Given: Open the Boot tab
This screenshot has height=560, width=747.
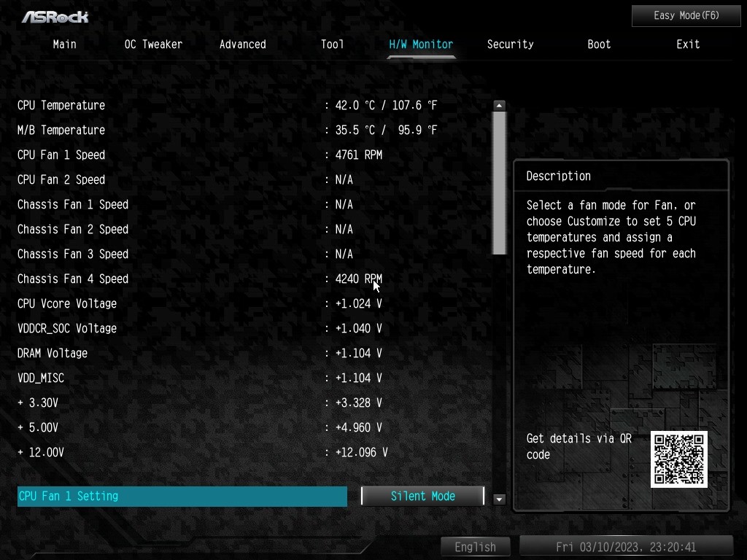Looking at the screenshot, I should pos(599,44).
